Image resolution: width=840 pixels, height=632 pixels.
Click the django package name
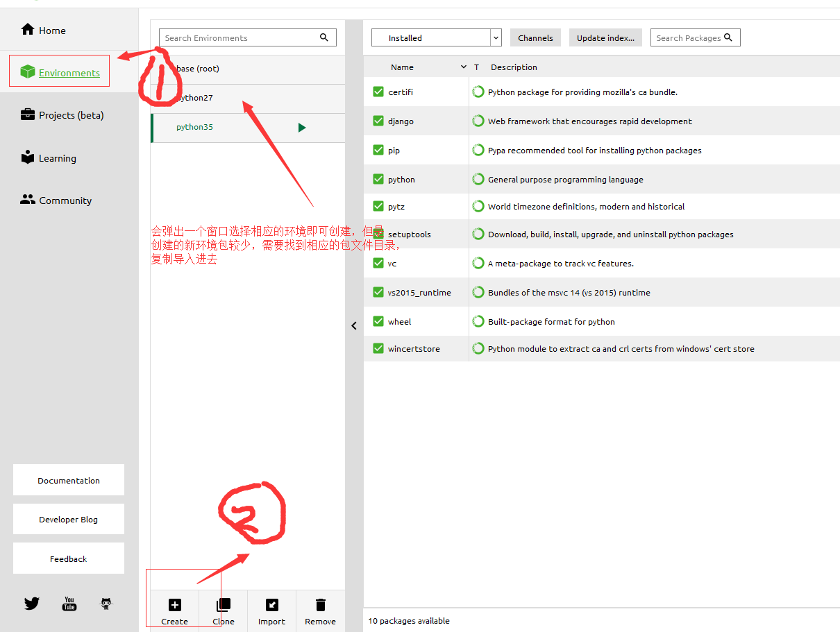pyautogui.click(x=401, y=121)
